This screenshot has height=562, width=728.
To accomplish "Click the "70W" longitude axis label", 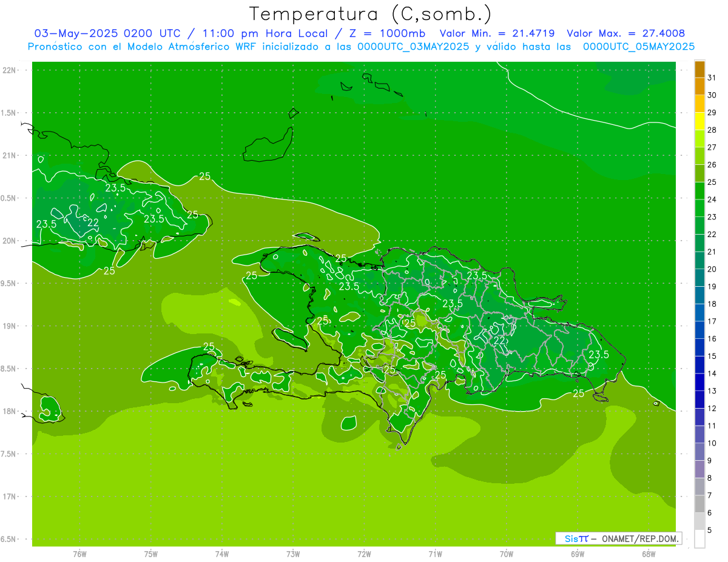I will click(507, 554).
